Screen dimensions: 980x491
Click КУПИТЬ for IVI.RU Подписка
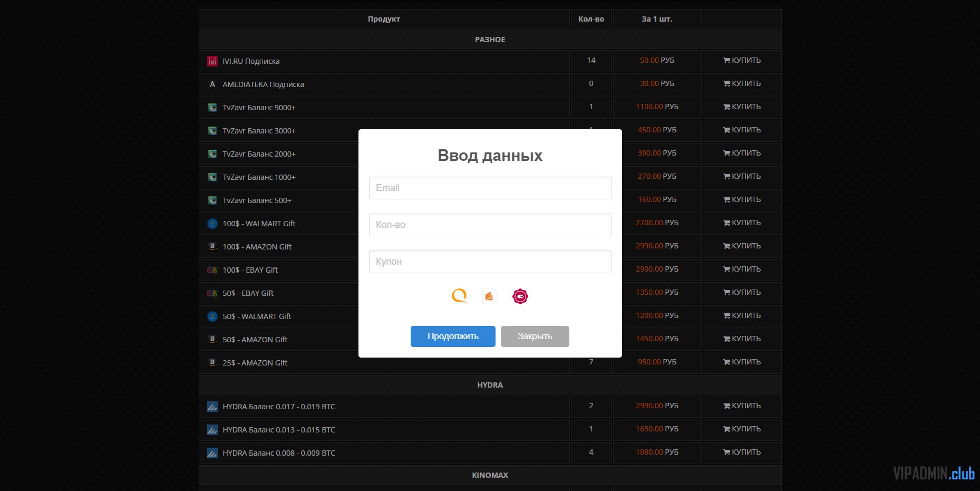(x=742, y=60)
